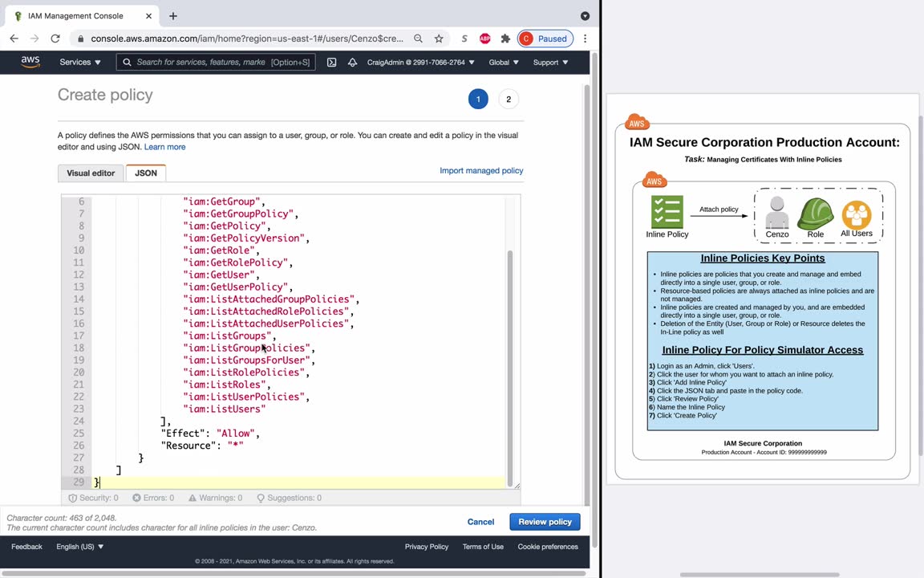Open the notifications bell icon
Viewport: 924px width, 578px height.
[x=352, y=63]
